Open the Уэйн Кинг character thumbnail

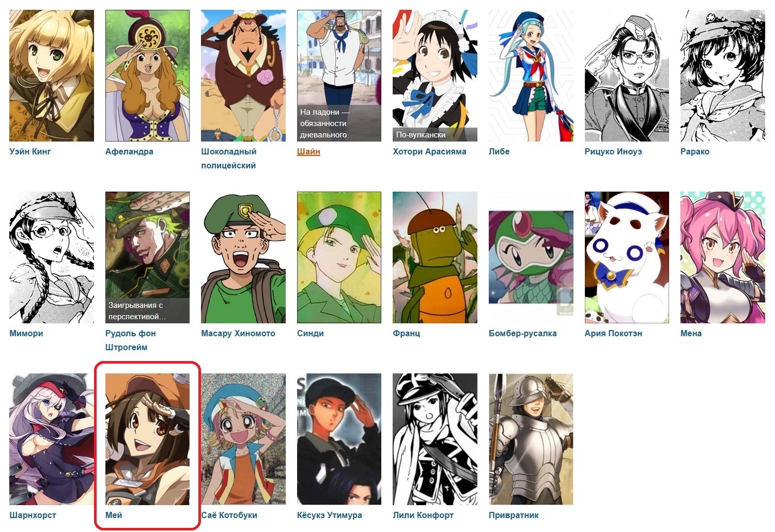click(x=52, y=75)
